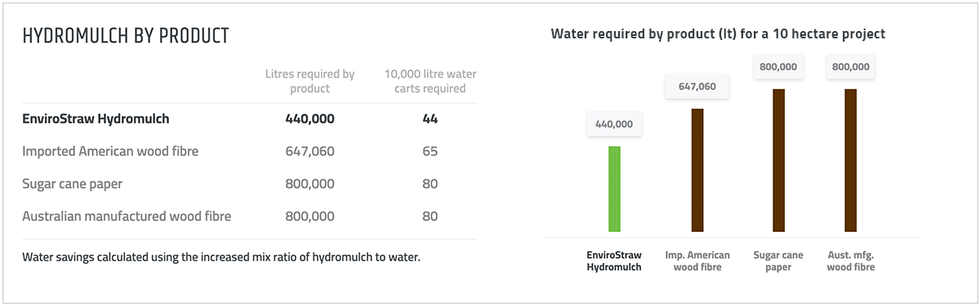
Task: Click the Aust. mfg. wood fibre bar
Action: click(x=850, y=160)
